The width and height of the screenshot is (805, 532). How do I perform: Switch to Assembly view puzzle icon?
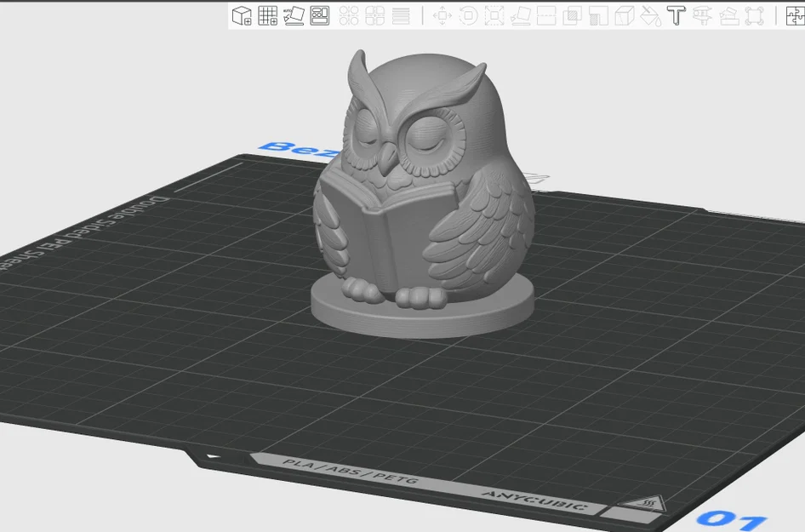(796, 15)
